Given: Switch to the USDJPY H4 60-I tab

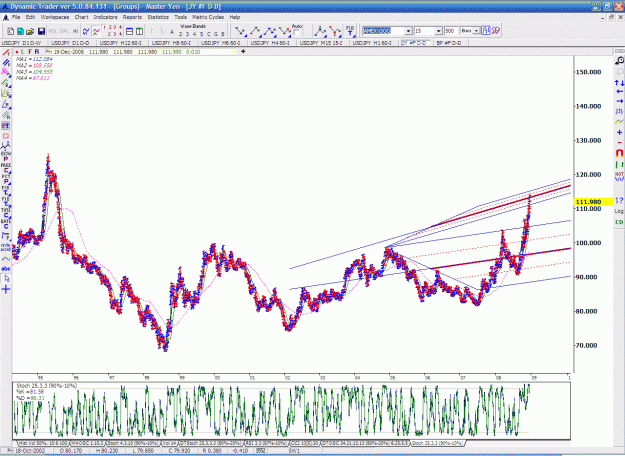Looking at the screenshot, I should pyautogui.click(x=270, y=43).
